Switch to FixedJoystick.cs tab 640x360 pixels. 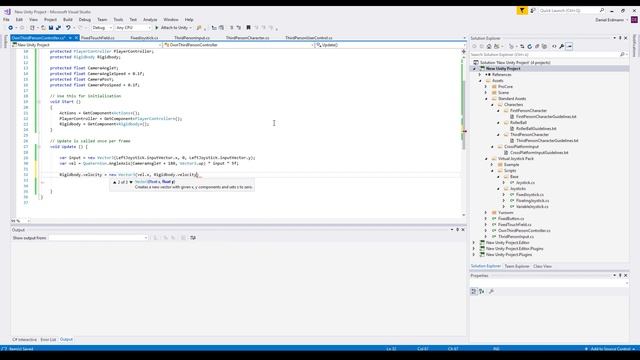click(144, 38)
